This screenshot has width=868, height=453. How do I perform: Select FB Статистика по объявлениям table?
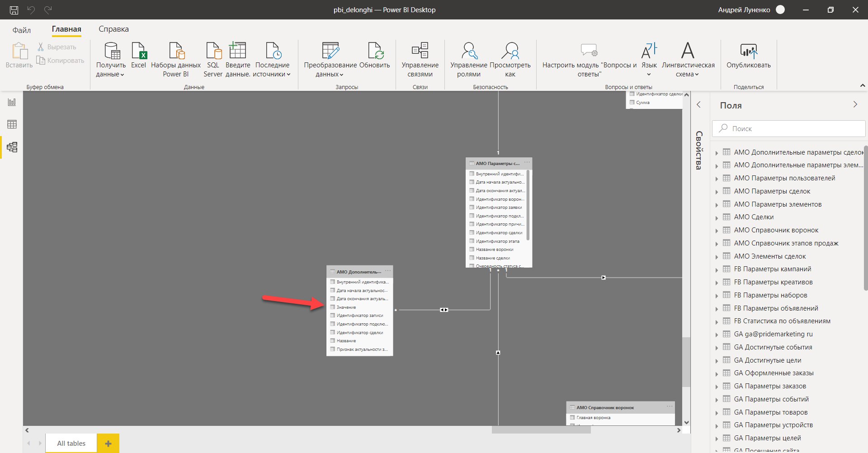tap(782, 321)
